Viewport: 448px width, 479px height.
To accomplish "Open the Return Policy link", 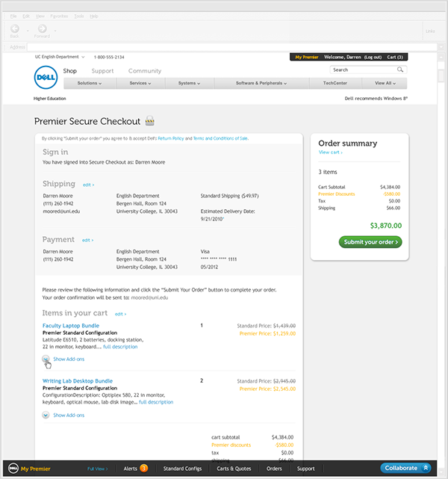I will [171, 138].
